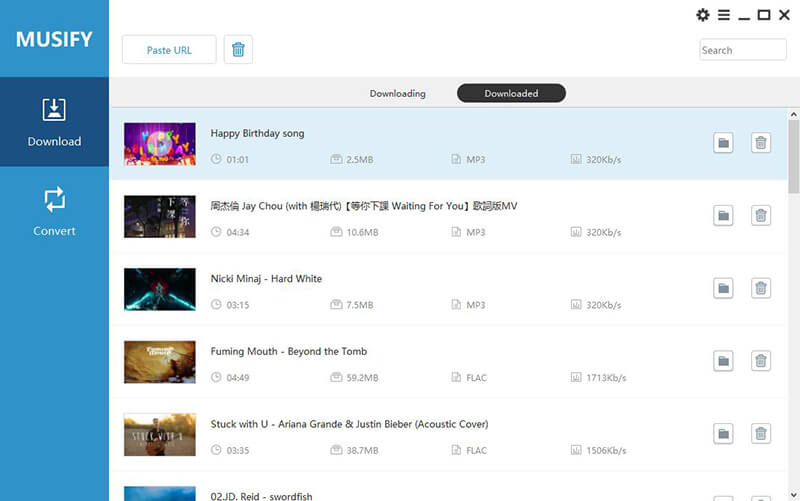Screen dimensions: 800x501
Task: Click FLAC format of Fuming Mouth row
Action: click(477, 378)
